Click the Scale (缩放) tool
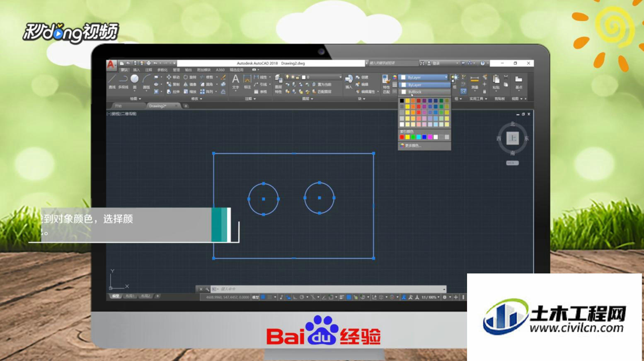The image size is (644, 361). tap(190, 91)
